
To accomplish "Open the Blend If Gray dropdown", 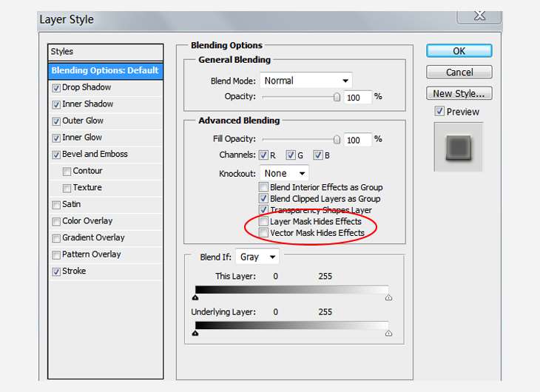I will click(x=257, y=257).
